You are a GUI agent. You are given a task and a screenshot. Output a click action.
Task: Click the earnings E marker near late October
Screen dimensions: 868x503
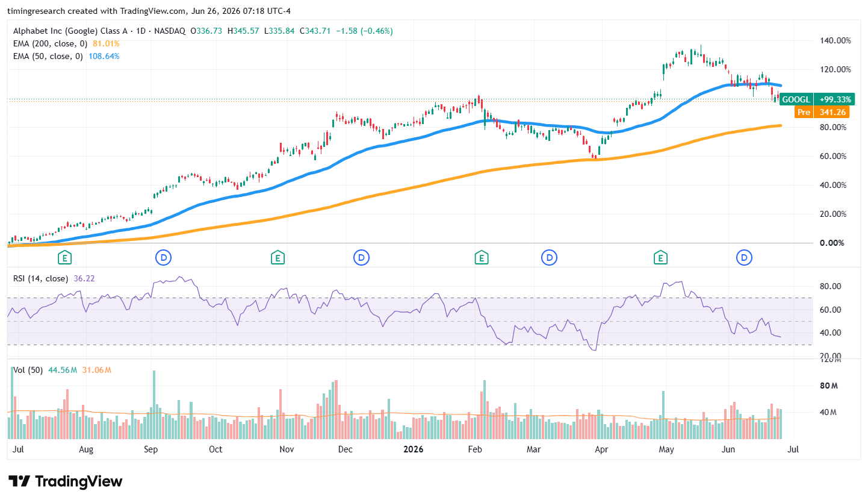click(277, 258)
